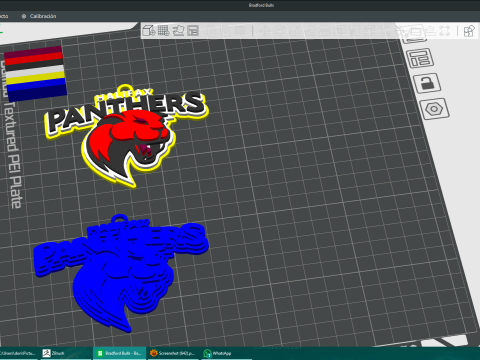This screenshot has height=360, width=480.
Task: Select the Assemble tool with corner nodes
Action: click(445, 31)
